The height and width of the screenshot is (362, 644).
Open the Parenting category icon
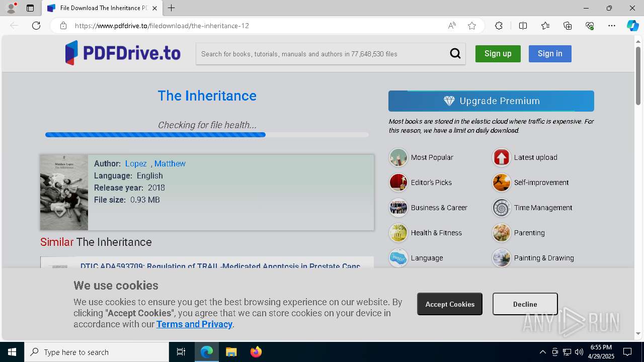coord(501,233)
